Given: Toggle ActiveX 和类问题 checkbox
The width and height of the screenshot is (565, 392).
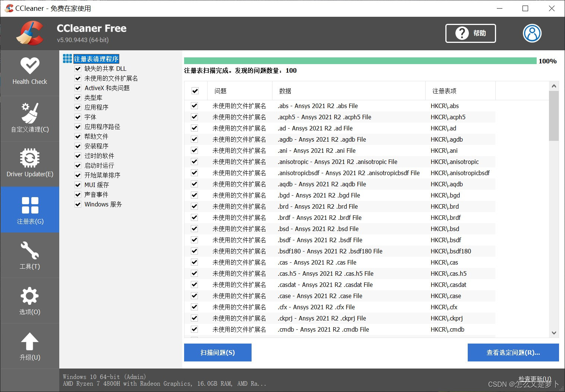Looking at the screenshot, I should (x=78, y=88).
